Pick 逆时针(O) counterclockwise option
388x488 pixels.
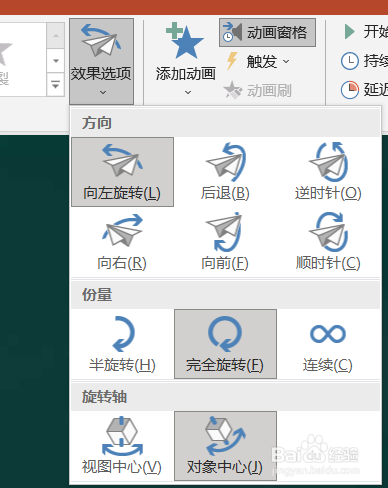[328, 172]
